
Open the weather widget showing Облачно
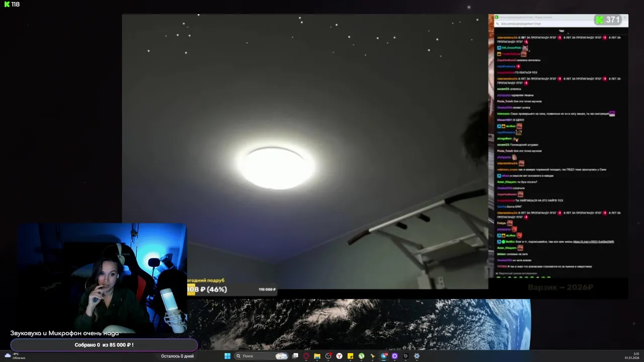(x=15, y=356)
